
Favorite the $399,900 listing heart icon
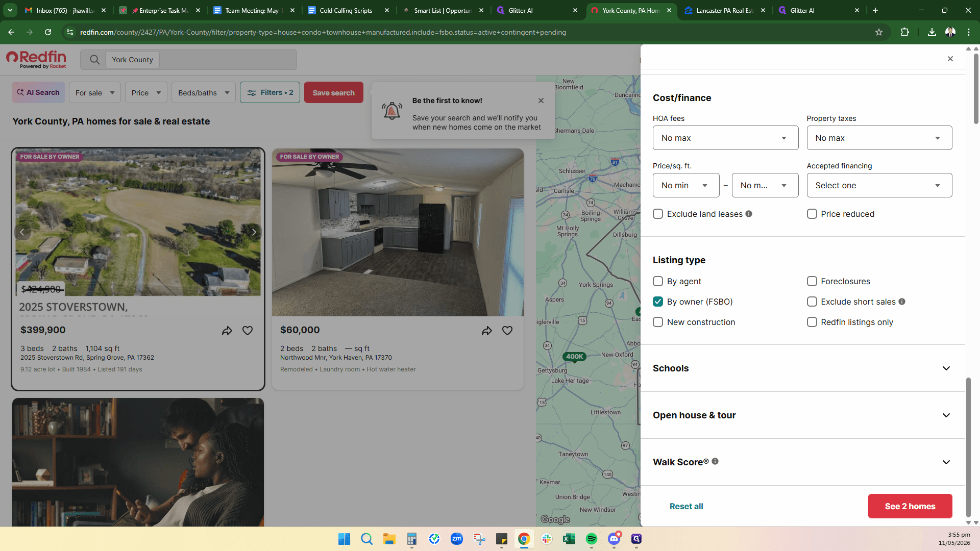tap(248, 331)
